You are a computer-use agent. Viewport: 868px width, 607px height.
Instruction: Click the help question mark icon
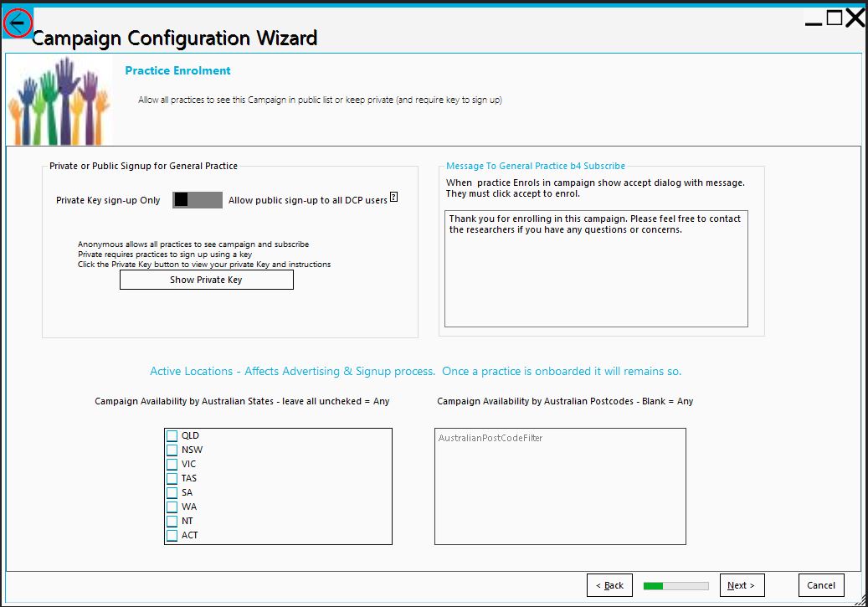393,198
